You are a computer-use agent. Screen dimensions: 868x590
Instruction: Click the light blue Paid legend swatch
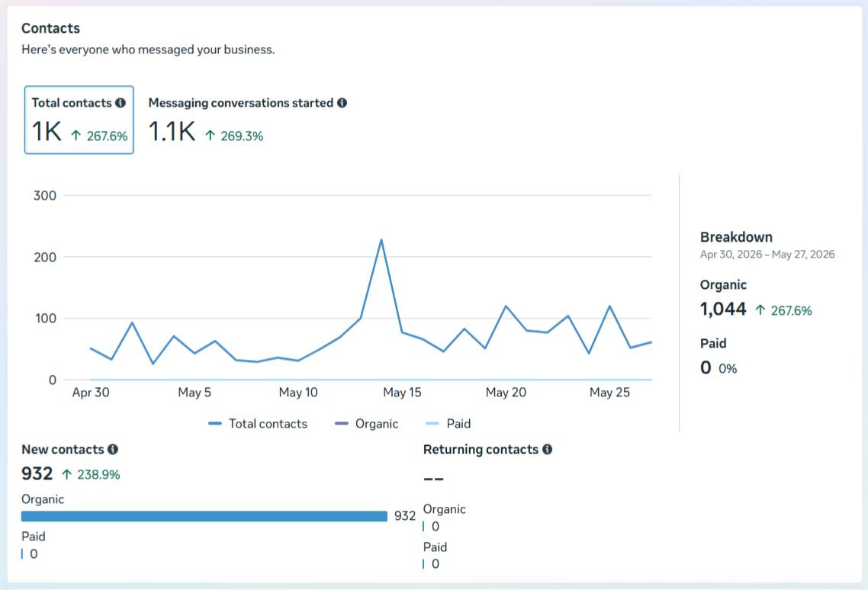[x=432, y=423]
